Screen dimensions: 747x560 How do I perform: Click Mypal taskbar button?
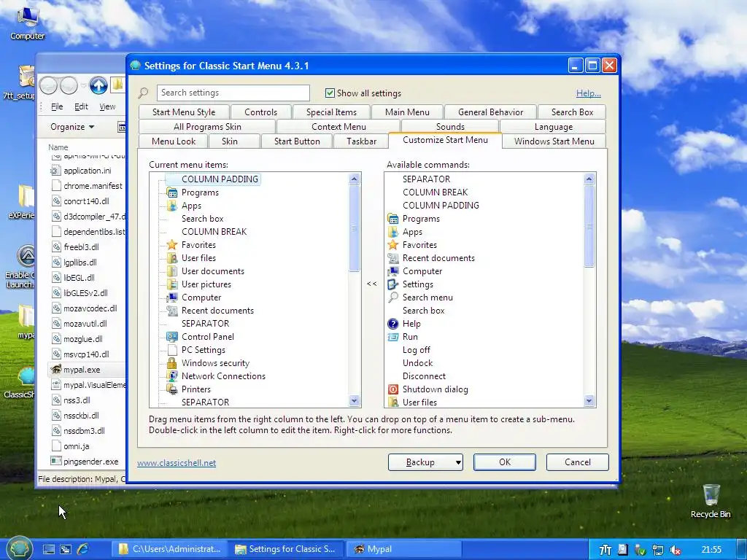(403, 549)
